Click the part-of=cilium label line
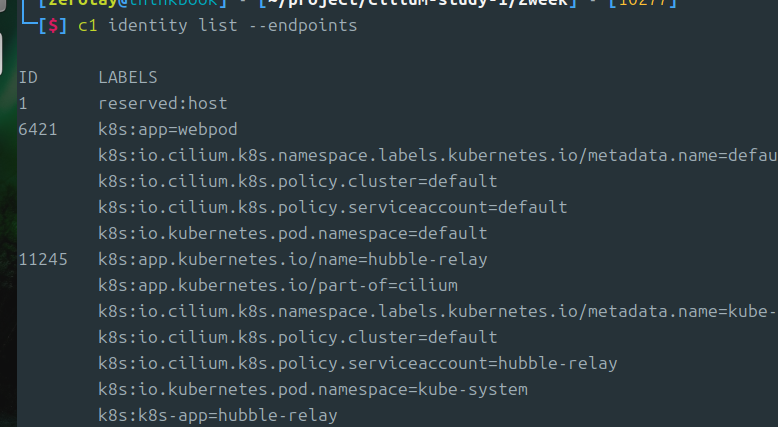 (278, 285)
